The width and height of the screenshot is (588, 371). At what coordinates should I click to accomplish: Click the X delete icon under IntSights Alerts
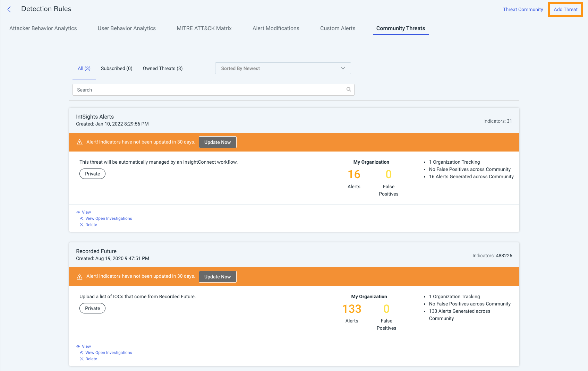point(82,225)
